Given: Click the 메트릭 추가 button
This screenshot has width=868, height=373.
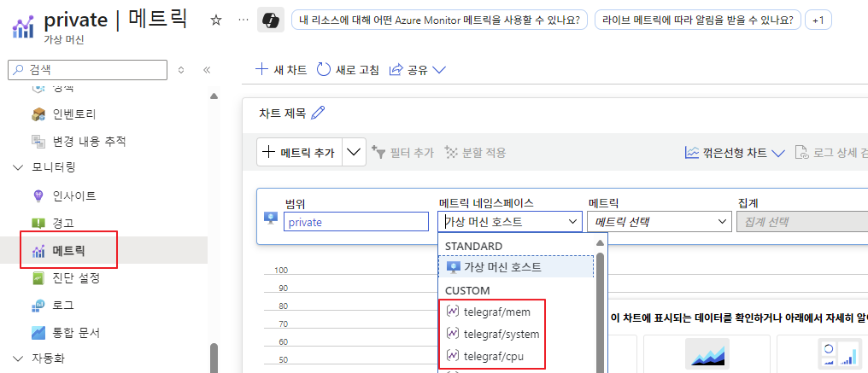Looking at the screenshot, I should tap(300, 152).
